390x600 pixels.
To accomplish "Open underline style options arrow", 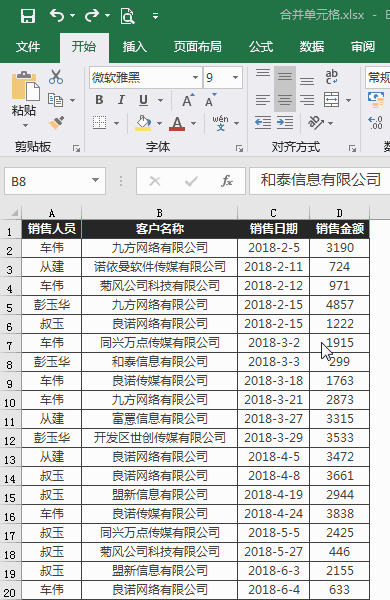I will [161, 101].
